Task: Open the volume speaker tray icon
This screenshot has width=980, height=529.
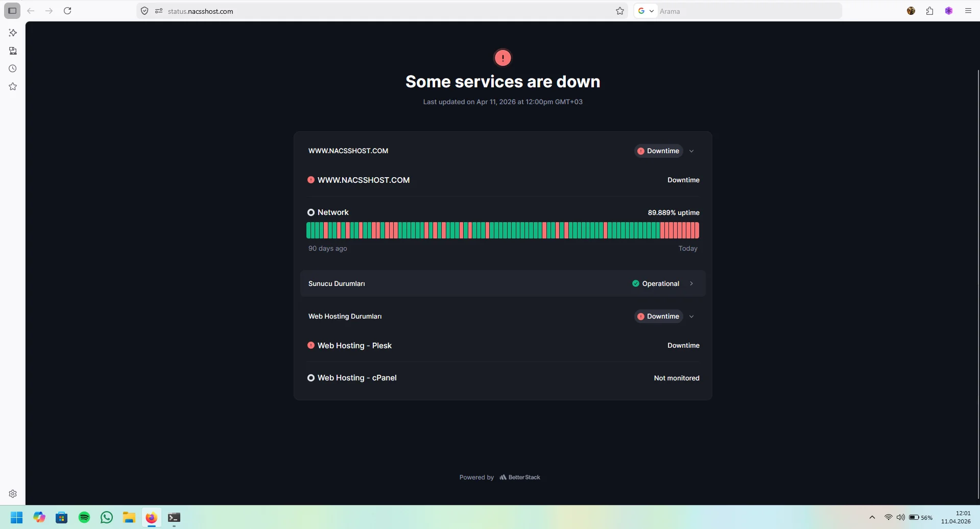Action: tap(901, 517)
